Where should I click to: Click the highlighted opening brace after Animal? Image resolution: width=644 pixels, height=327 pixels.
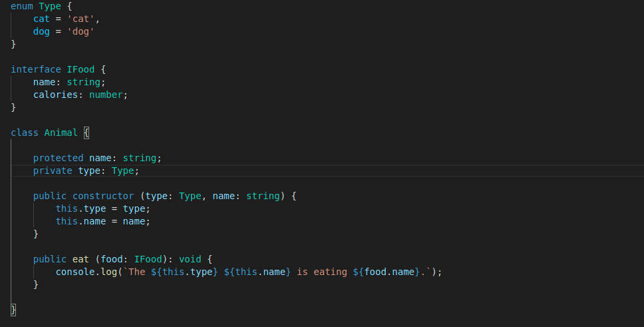[86, 133]
